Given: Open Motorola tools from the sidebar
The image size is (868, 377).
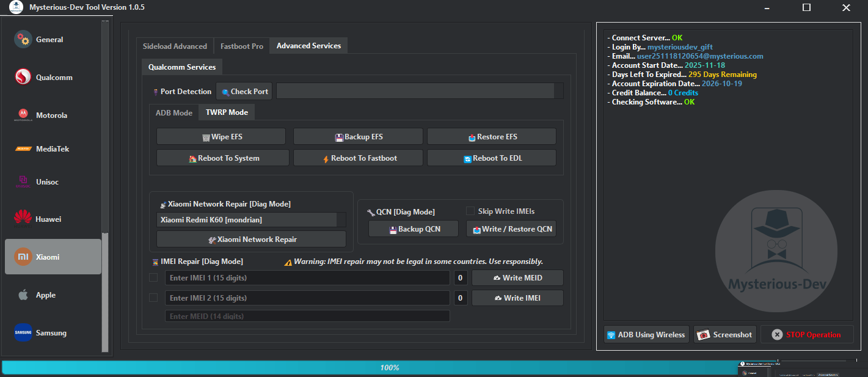Looking at the screenshot, I should point(53,115).
